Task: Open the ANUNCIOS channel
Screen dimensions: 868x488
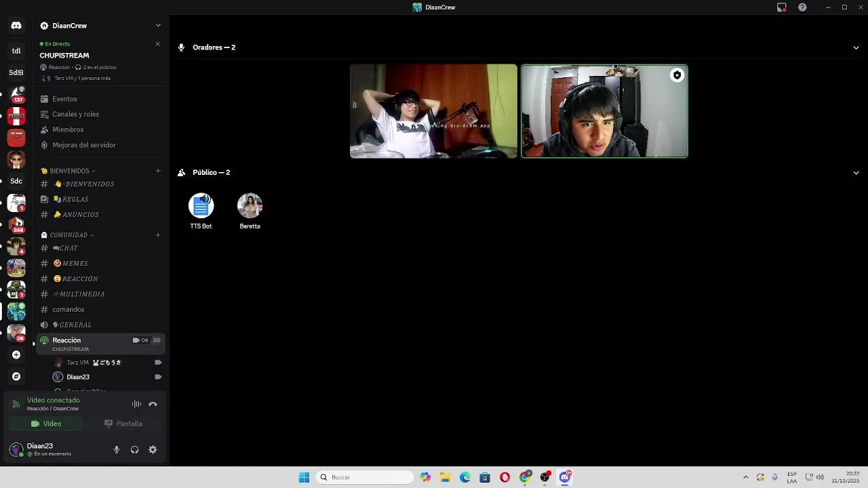Action: [100, 215]
